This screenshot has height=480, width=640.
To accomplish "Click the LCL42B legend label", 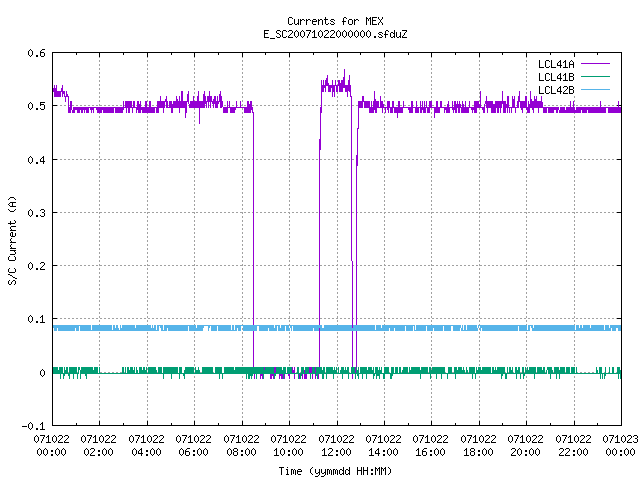I will pyautogui.click(x=556, y=90).
